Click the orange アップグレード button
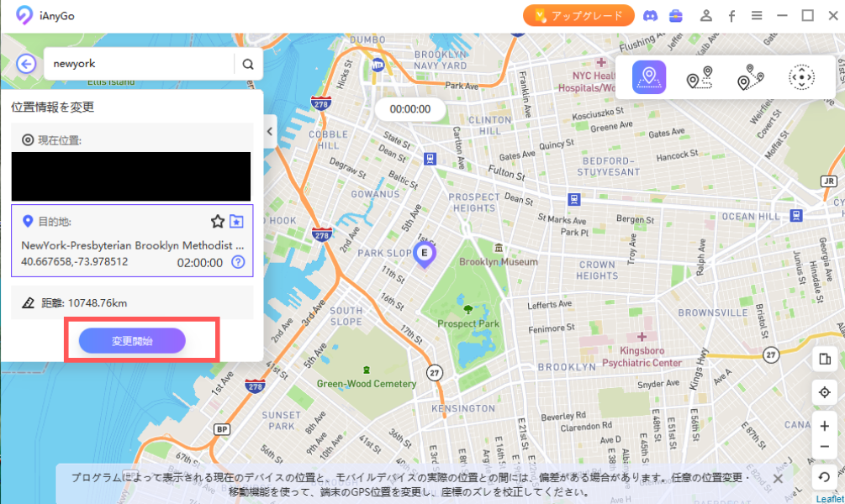This screenshot has height=504, width=845. [578, 16]
